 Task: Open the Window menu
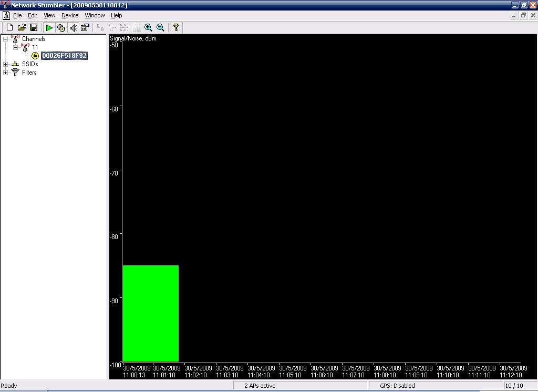95,15
